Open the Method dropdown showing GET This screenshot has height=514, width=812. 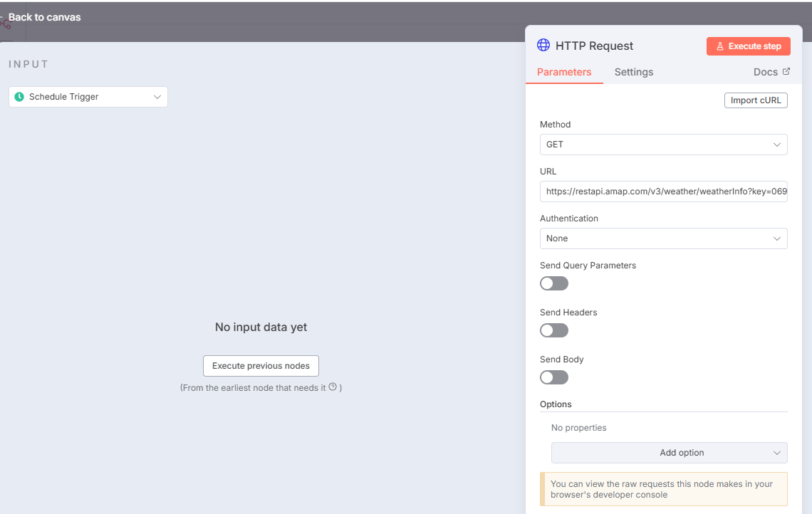[x=663, y=145]
